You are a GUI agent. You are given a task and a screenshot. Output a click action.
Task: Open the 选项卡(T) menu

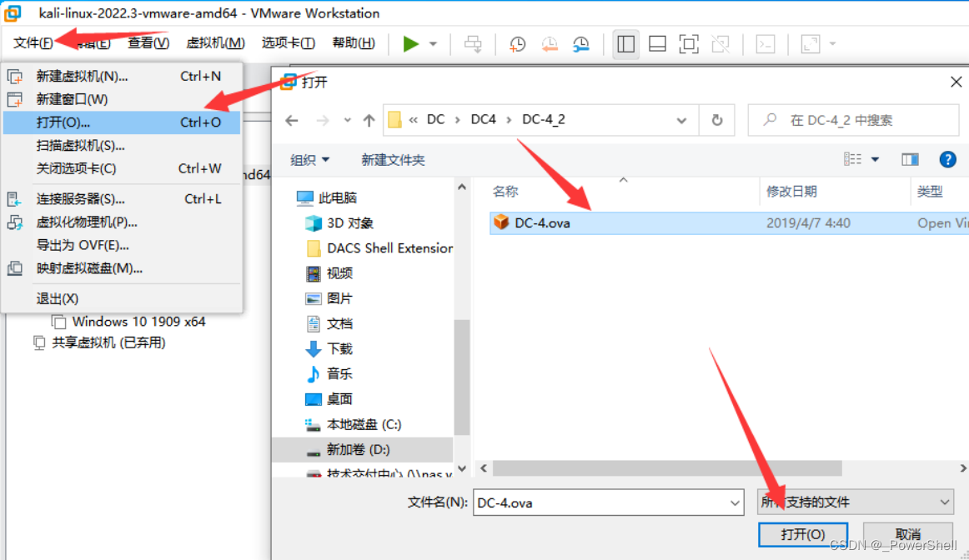288,42
